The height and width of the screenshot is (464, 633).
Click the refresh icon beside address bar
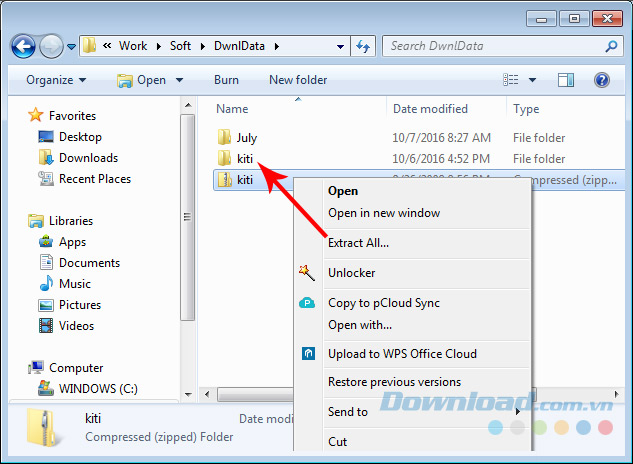tap(363, 46)
